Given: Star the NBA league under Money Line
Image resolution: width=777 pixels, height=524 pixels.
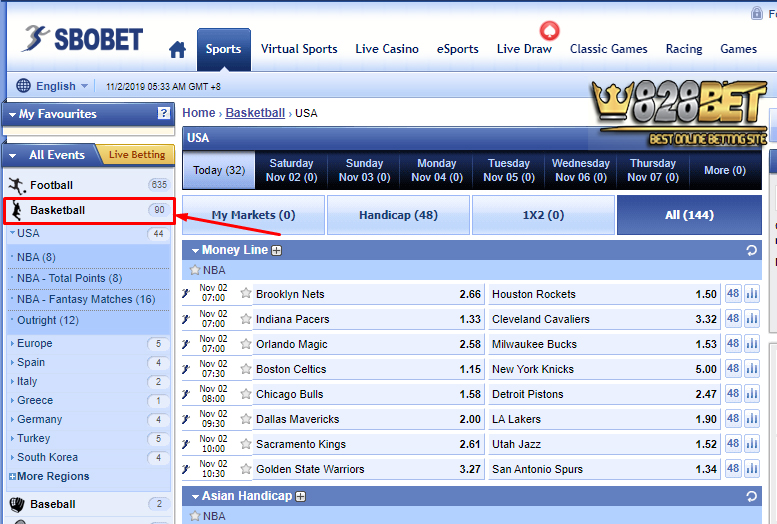Looking at the screenshot, I should pos(195,270).
